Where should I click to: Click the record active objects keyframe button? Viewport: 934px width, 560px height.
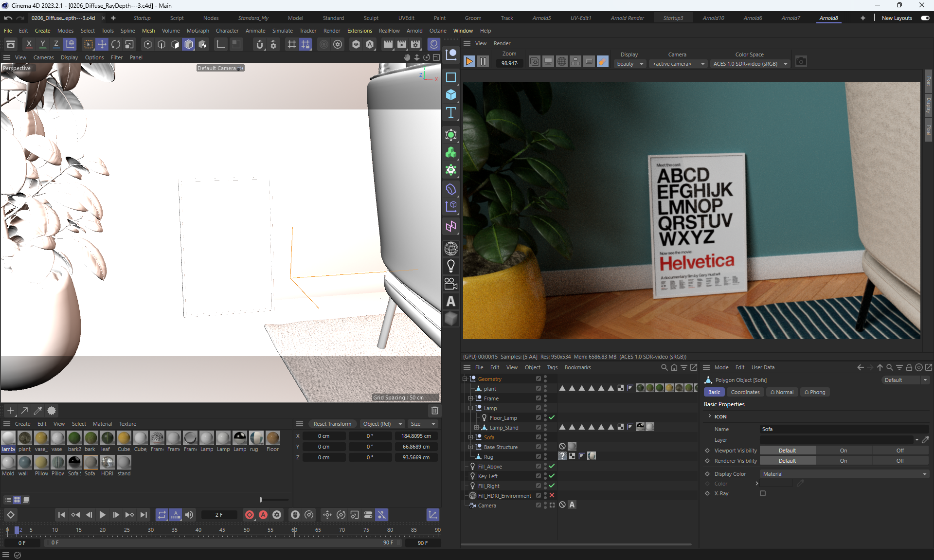tap(250, 515)
